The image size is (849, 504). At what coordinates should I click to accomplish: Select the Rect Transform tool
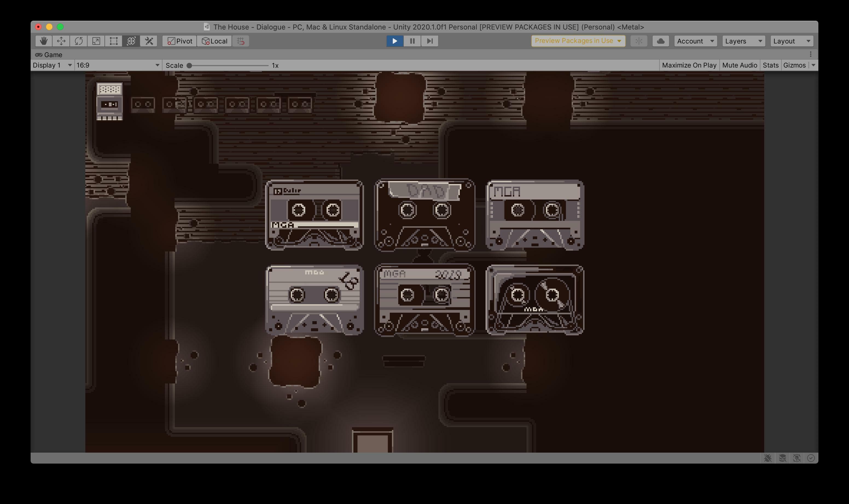pyautogui.click(x=114, y=41)
